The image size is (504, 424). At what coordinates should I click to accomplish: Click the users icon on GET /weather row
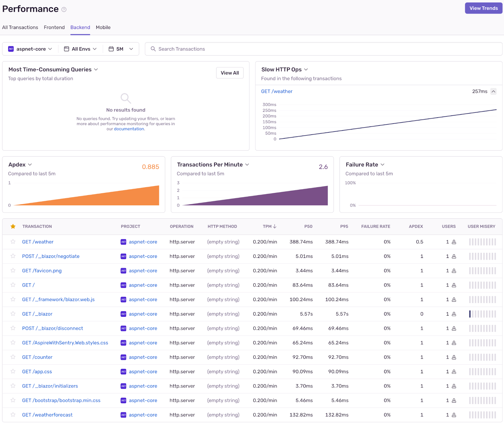[454, 242]
